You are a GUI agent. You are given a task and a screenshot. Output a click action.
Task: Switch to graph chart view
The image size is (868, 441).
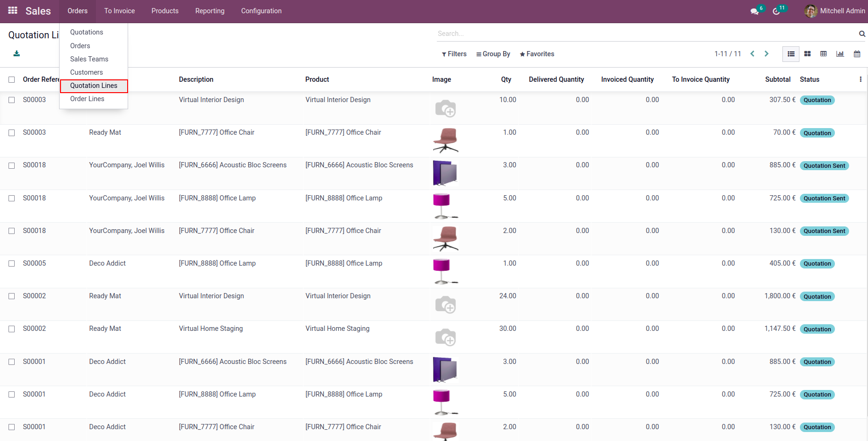[840, 54]
